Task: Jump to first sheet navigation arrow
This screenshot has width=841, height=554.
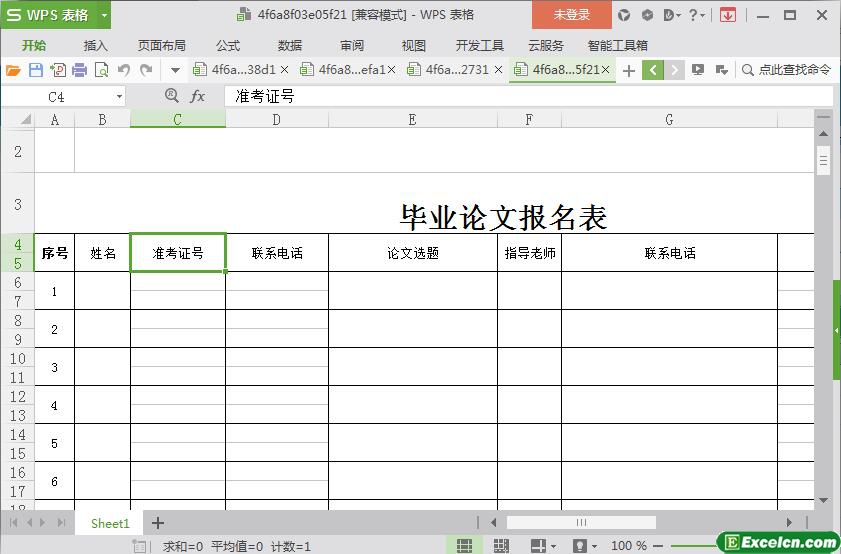Action: point(13,522)
